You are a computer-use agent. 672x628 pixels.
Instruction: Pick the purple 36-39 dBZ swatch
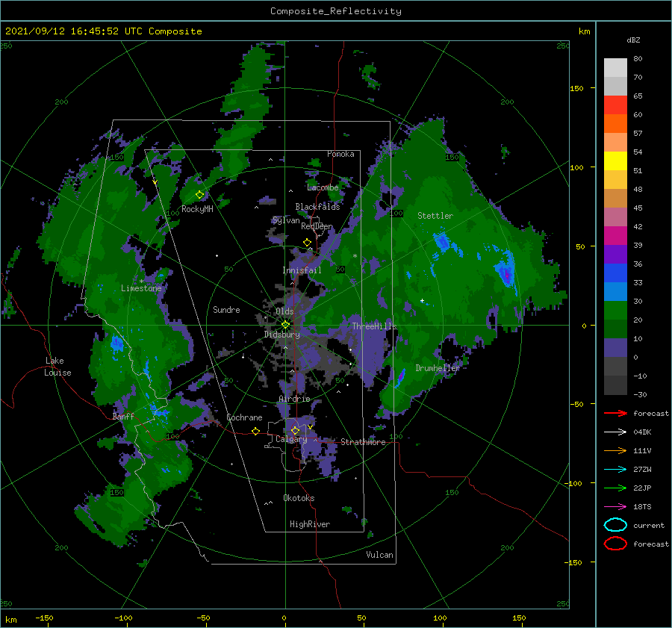coord(615,254)
